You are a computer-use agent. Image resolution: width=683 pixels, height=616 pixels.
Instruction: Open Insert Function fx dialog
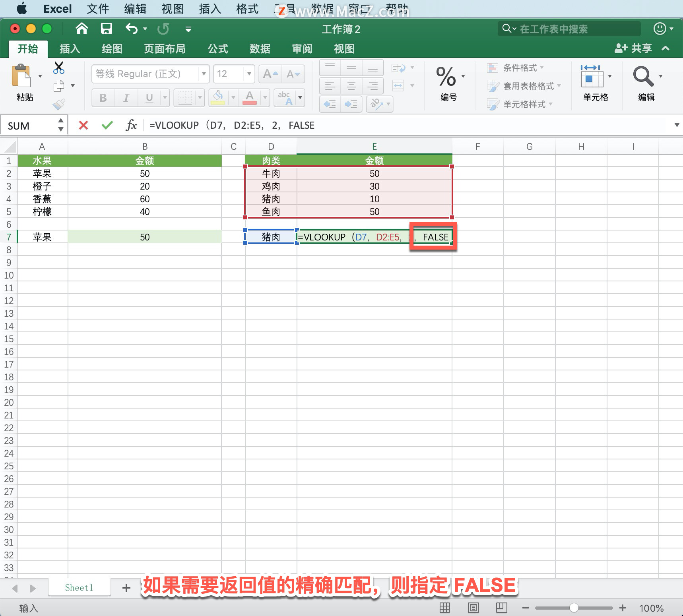tap(131, 126)
